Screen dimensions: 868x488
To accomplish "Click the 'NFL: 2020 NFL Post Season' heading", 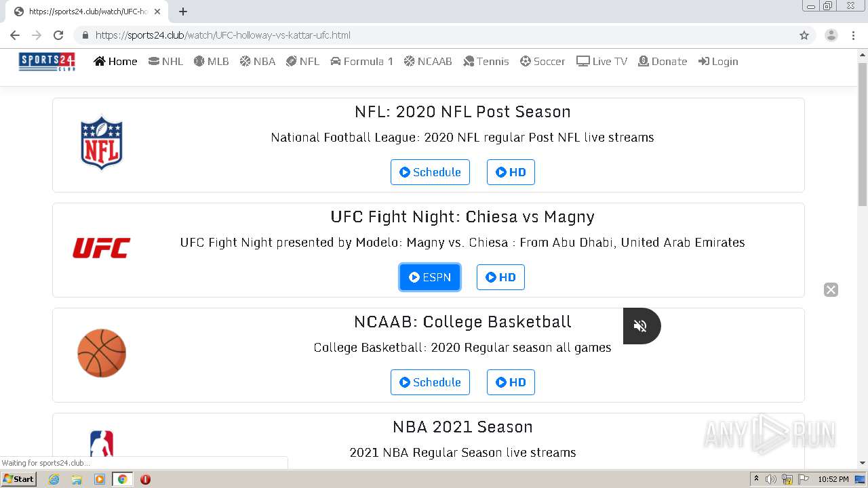I will [462, 112].
